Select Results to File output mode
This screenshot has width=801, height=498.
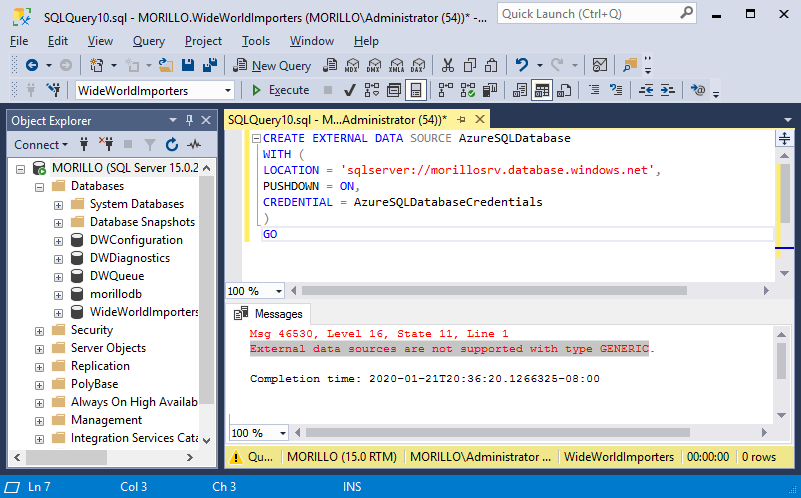pyautogui.click(x=564, y=90)
